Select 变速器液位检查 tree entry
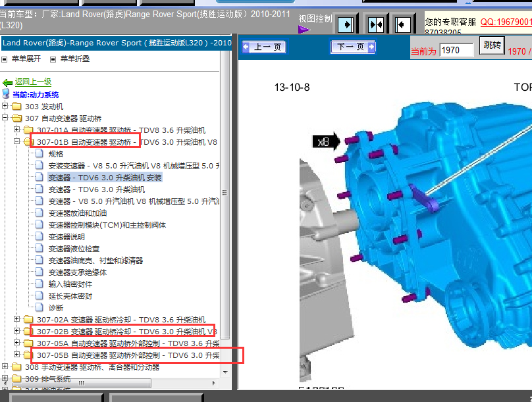The height and width of the screenshot is (402, 532). point(74,249)
